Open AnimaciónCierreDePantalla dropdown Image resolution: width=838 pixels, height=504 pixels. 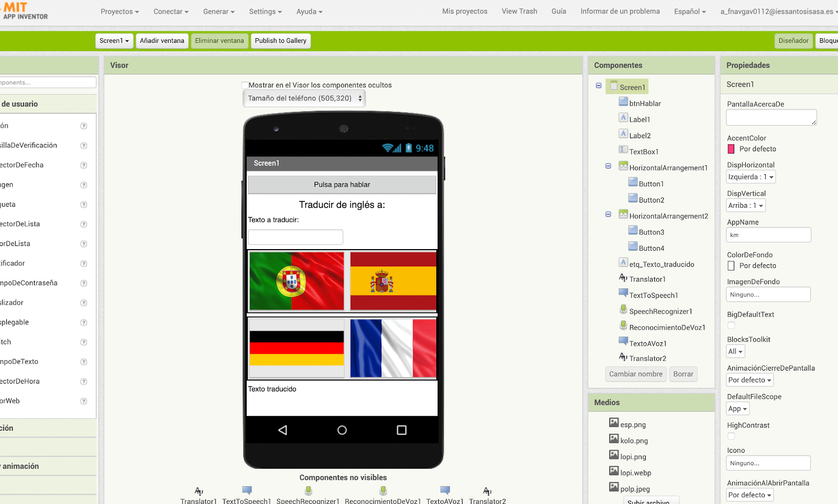point(750,380)
